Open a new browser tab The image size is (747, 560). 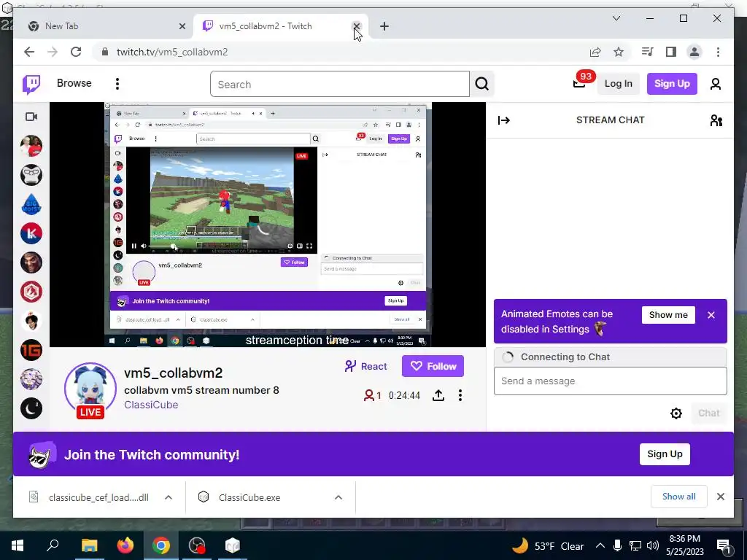(384, 26)
